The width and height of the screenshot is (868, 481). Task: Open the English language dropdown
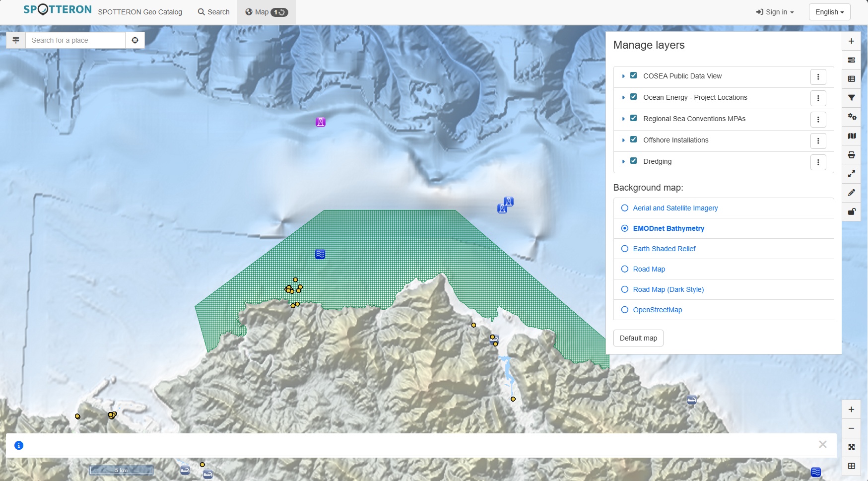click(x=829, y=11)
